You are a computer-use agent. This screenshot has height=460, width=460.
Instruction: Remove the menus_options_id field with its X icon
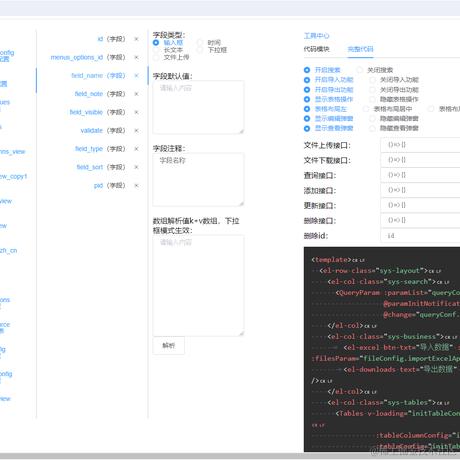coord(136,57)
